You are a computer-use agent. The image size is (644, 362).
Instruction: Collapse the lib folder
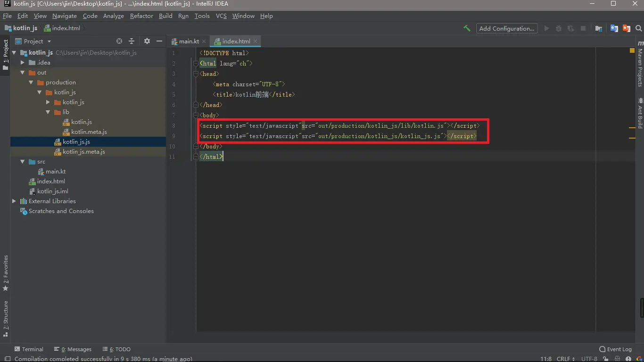point(48,112)
